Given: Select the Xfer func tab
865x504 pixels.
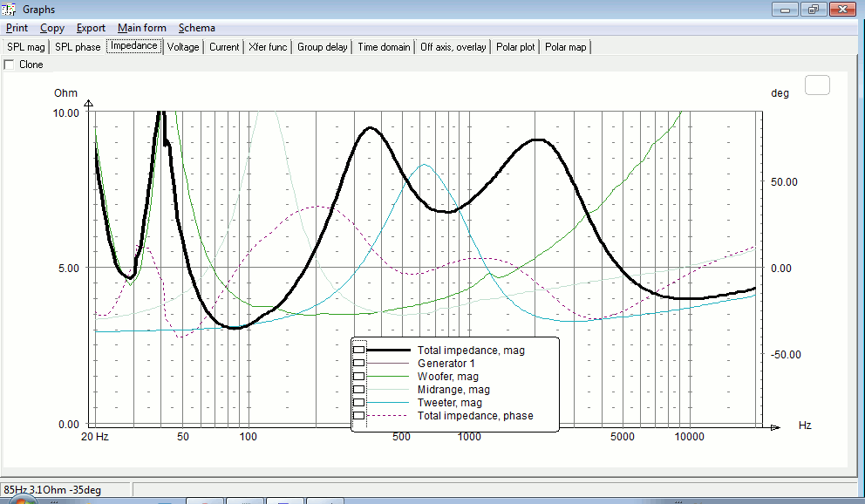Looking at the screenshot, I should pos(268,47).
